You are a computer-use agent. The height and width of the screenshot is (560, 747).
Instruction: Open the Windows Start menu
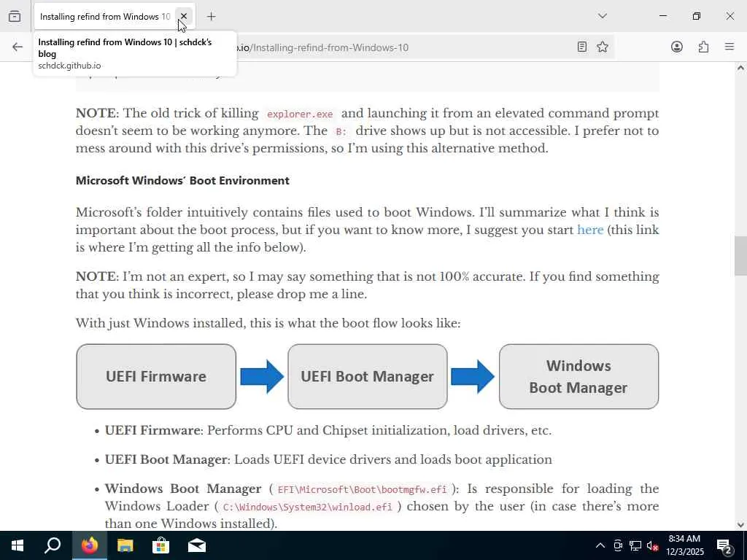pos(18,545)
